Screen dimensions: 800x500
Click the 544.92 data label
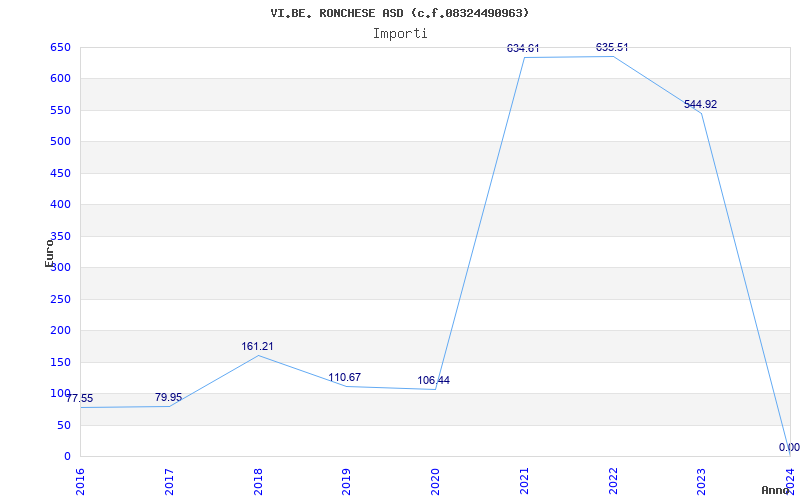click(x=701, y=104)
